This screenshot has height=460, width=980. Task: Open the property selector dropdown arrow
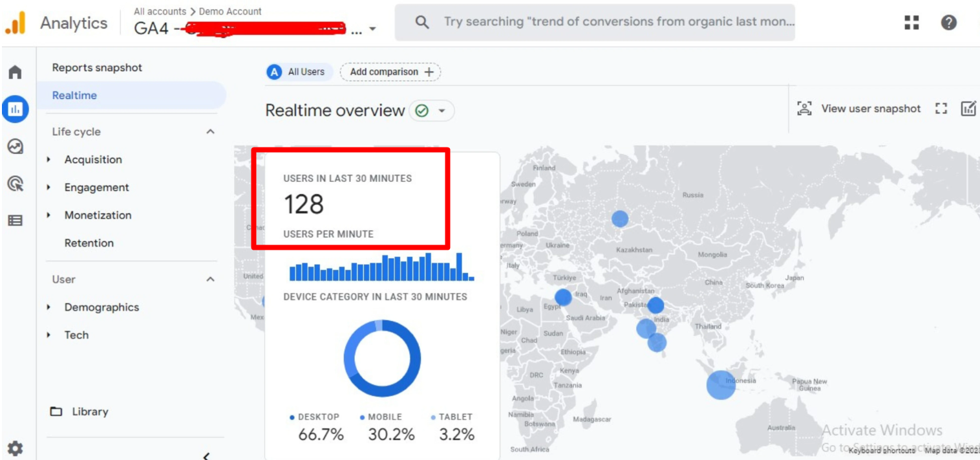point(372,29)
